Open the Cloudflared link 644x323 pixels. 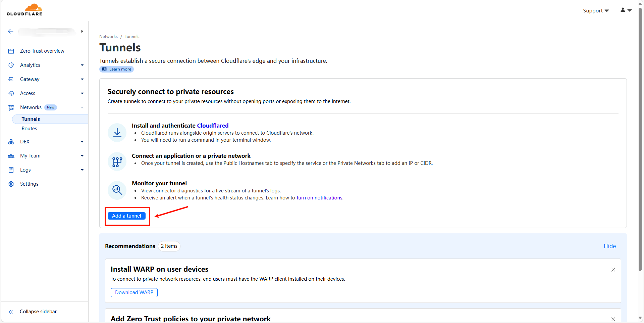213,126
